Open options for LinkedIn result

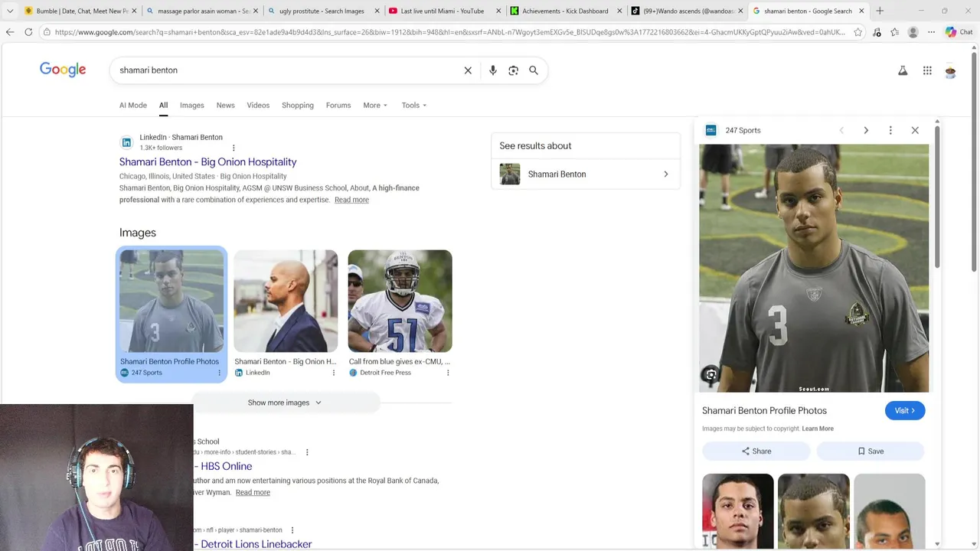point(234,148)
